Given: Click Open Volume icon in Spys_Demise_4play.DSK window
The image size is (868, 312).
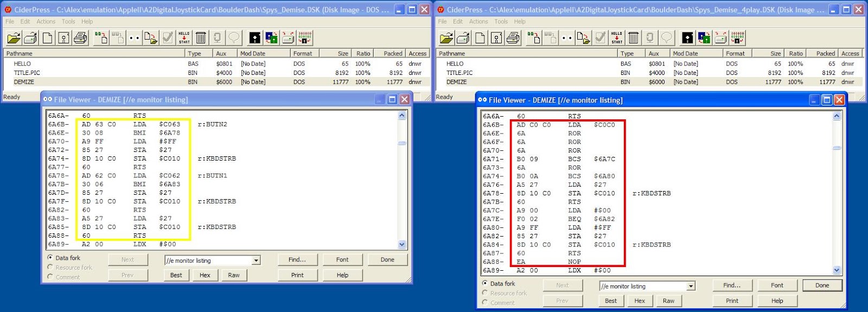Looking at the screenshot, I should click(x=463, y=37).
